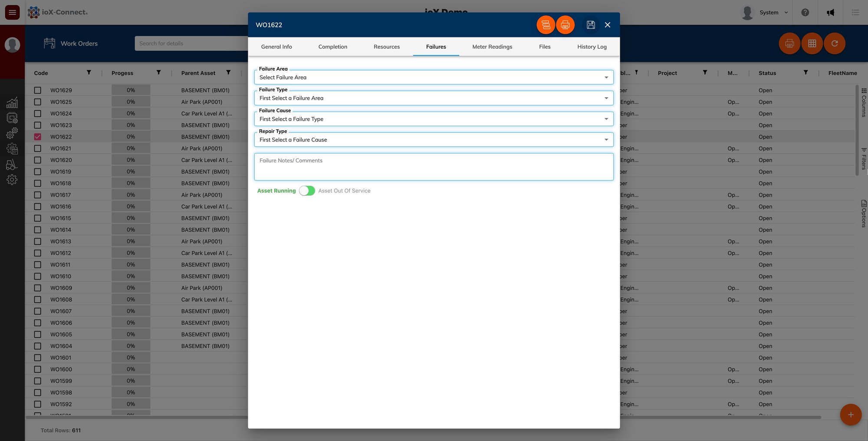
Task: Check the WO1629 row checkbox
Action: coord(37,90)
